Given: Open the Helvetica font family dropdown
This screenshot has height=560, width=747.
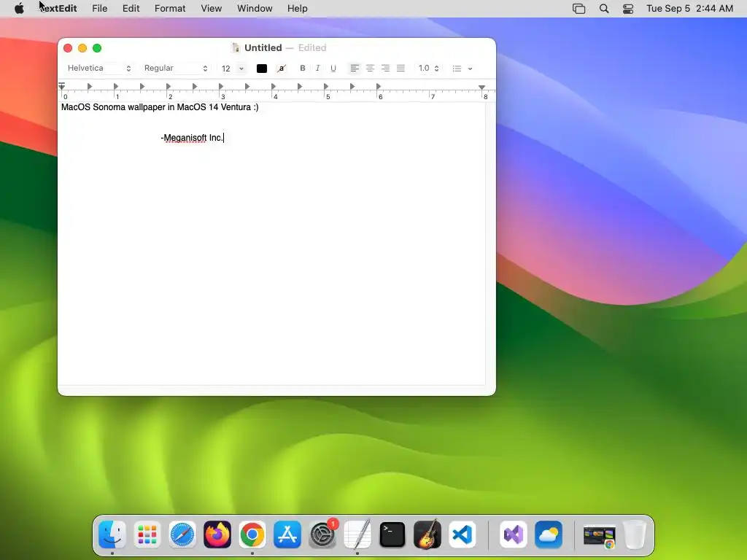Looking at the screenshot, I should (98, 68).
